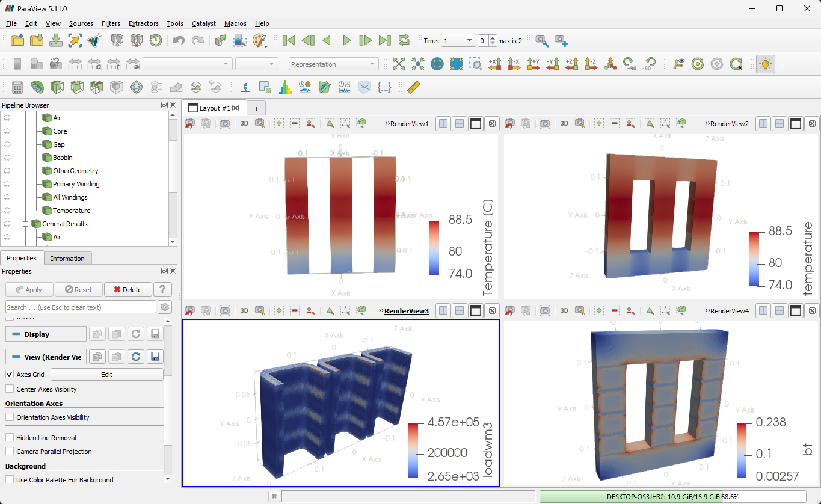Open the File menu

coord(11,23)
